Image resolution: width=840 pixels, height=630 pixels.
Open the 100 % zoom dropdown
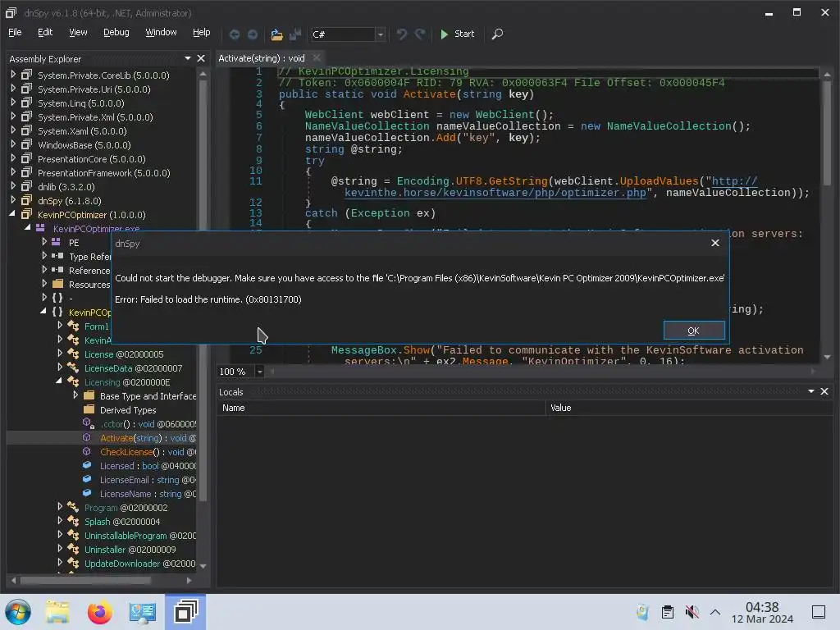259,372
